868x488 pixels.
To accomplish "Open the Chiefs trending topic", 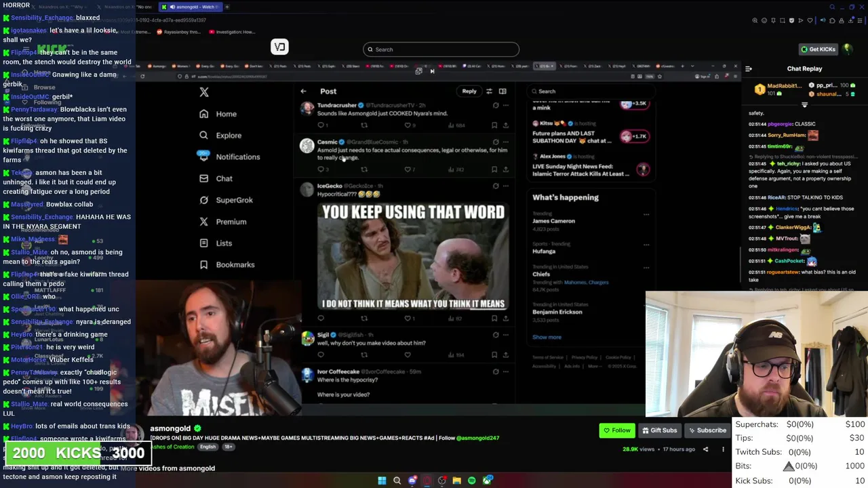I will [x=541, y=274].
